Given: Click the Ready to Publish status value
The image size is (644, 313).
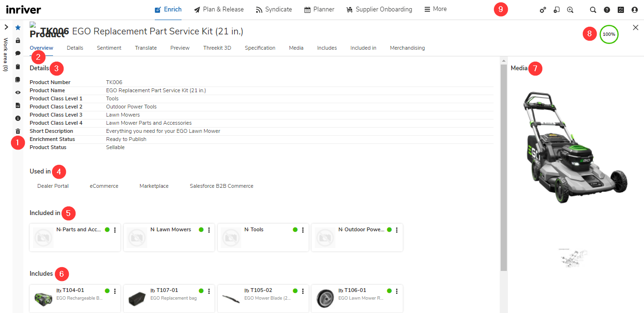Looking at the screenshot, I should coord(126,139).
